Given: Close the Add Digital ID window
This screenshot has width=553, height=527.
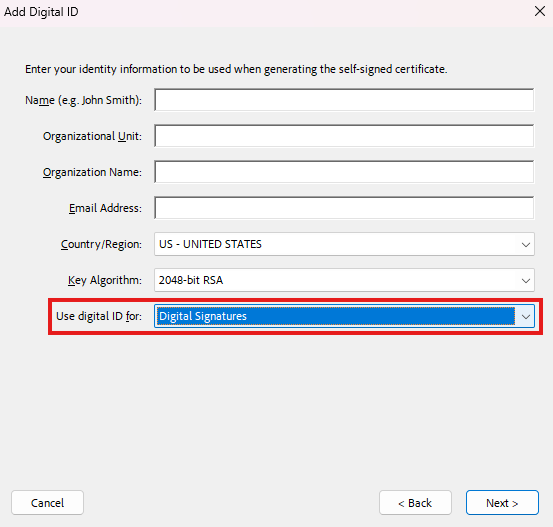Looking at the screenshot, I should coord(540,11).
